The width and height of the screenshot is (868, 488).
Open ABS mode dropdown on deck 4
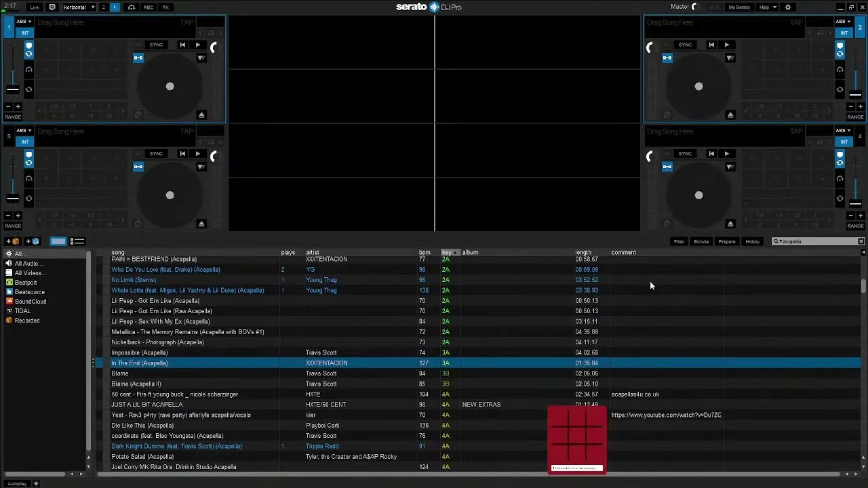[x=844, y=131]
